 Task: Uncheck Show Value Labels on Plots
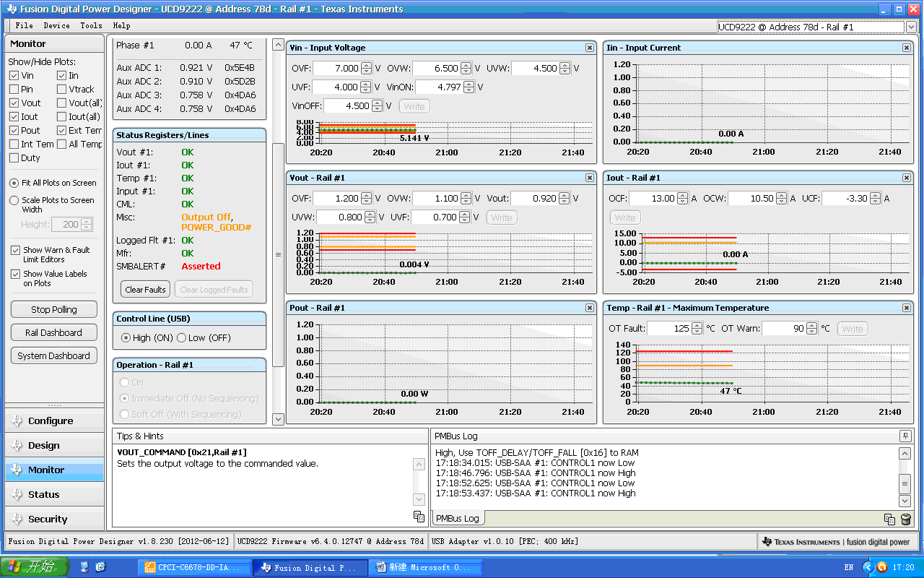(15, 275)
